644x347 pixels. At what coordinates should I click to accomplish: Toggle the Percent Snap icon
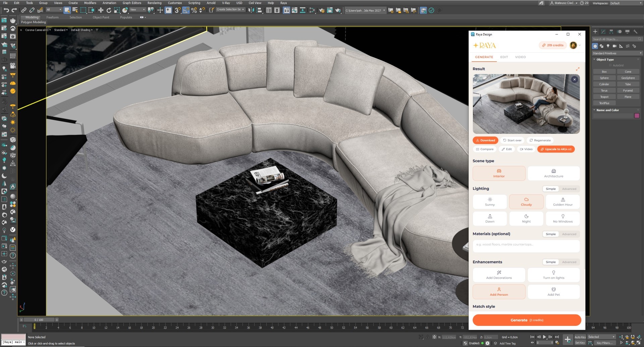pyautogui.click(x=194, y=10)
